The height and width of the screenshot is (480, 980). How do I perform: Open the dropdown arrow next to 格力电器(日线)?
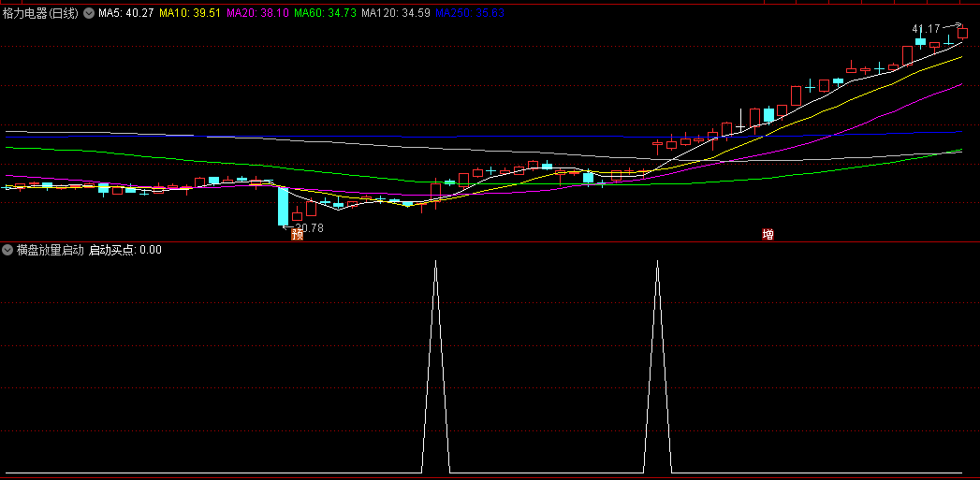89,13
